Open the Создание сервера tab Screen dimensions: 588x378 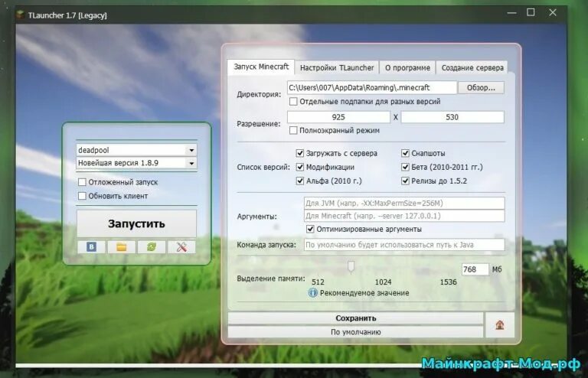tap(472, 68)
